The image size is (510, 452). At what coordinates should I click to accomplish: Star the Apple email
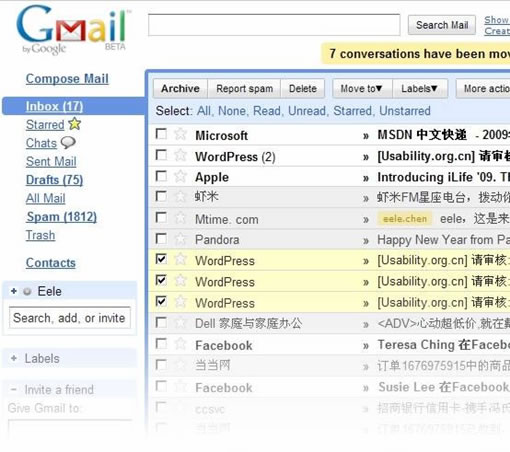tap(180, 176)
